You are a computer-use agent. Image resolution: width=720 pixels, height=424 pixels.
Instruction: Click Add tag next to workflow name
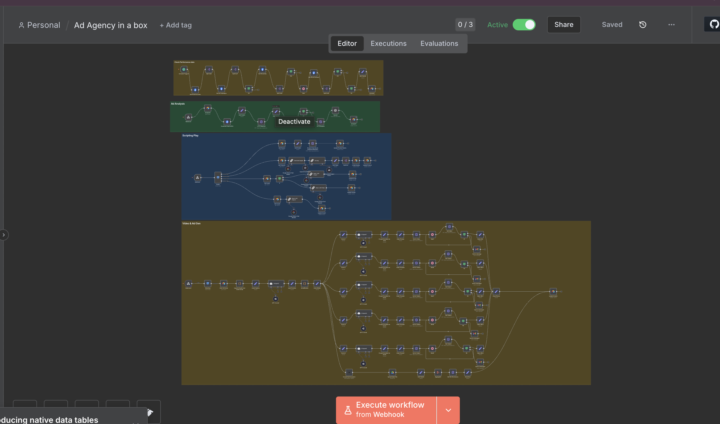tap(176, 25)
